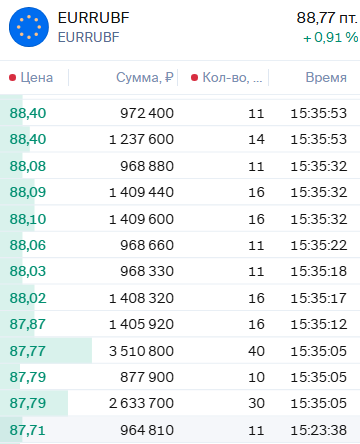Screen dimensions: 360x444
Task: Sort by Время column header
Action: [x=326, y=78]
